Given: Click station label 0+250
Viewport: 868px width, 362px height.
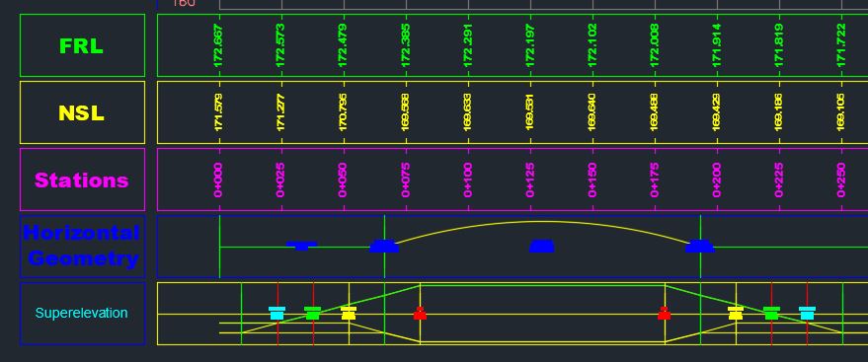Looking at the screenshot, I should pyautogui.click(x=841, y=180).
